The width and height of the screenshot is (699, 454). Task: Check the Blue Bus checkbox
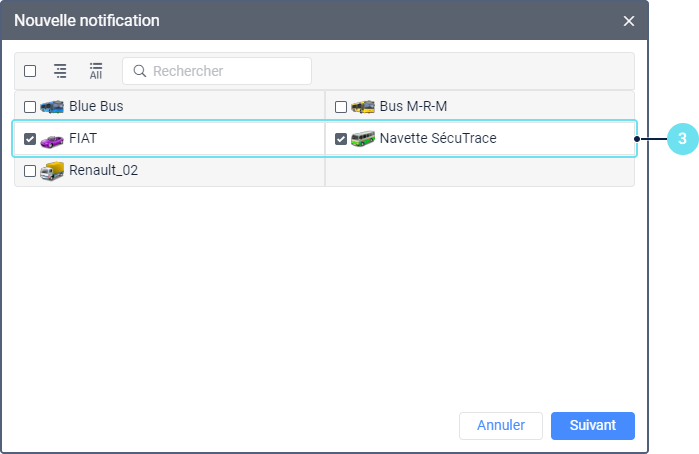[30, 107]
